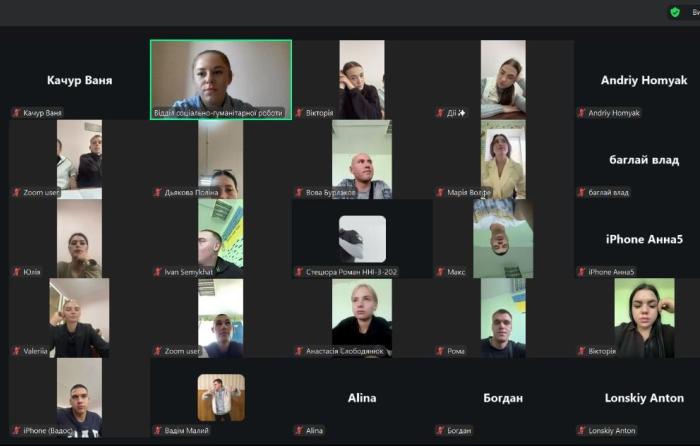The width and height of the screenshot is (700, 446).
Task: Click the Ivan Semykhat name label
Action: pos(188,272)
